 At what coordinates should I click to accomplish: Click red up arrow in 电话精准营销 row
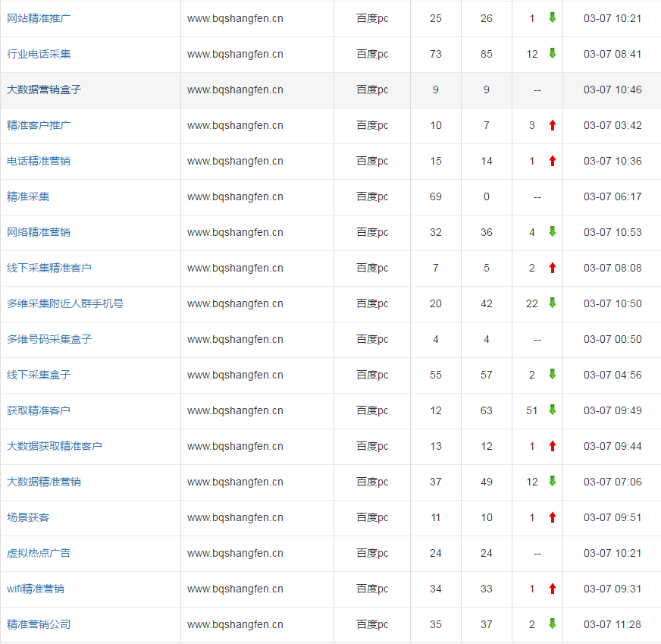553,161
